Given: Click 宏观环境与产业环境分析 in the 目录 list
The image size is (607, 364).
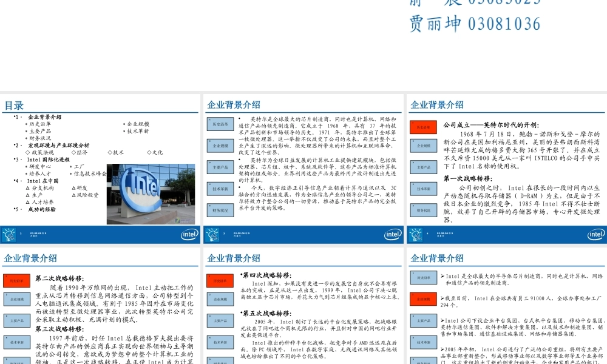Looking at the screenshot, I should [58, 146].
